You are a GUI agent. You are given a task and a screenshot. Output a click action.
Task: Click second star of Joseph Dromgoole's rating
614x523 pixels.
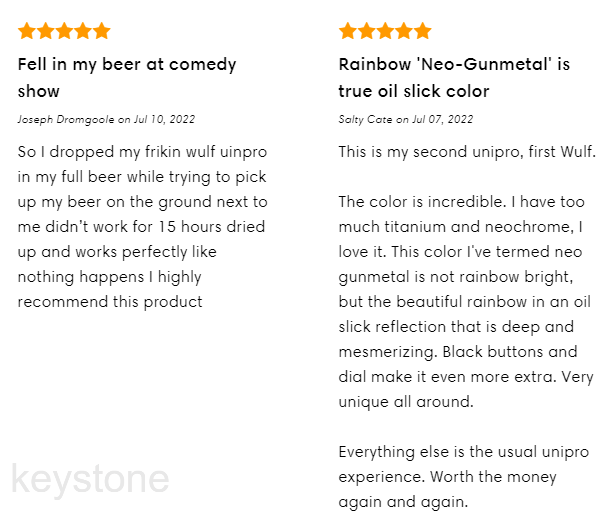coord(45,31)
